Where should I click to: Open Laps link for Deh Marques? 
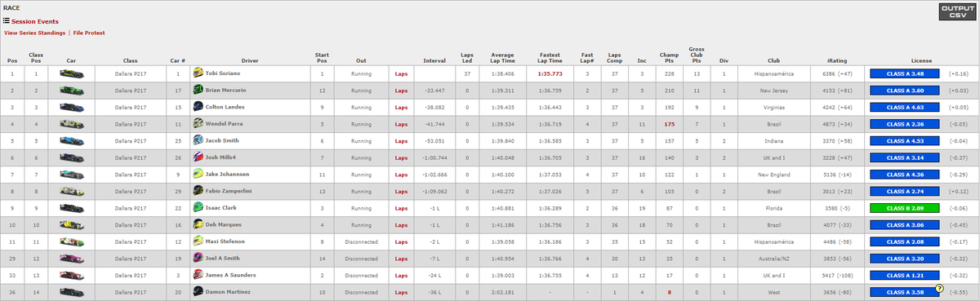click(401, 224)
